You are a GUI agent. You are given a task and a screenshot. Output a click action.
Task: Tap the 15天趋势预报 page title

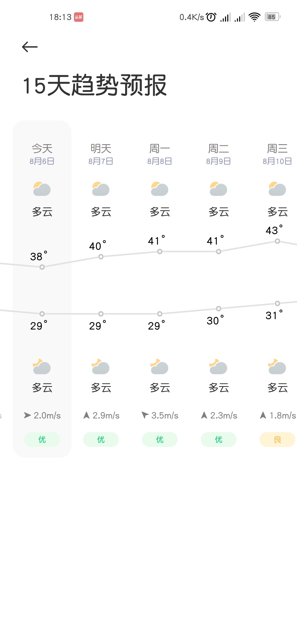click(x=95, y=85)
